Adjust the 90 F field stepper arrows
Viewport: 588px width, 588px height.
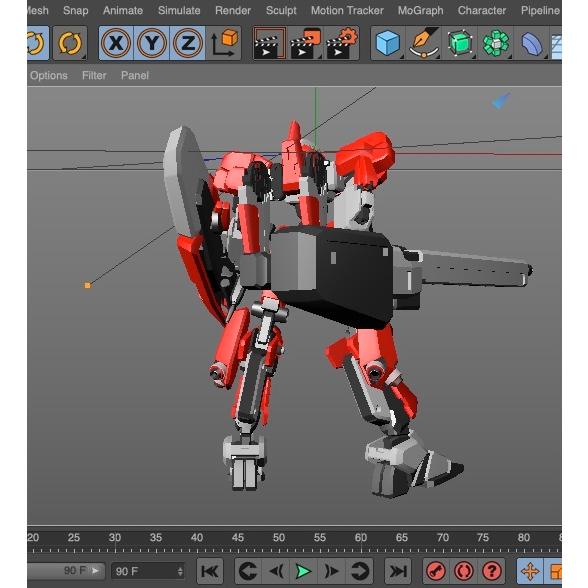pos(180,572)
